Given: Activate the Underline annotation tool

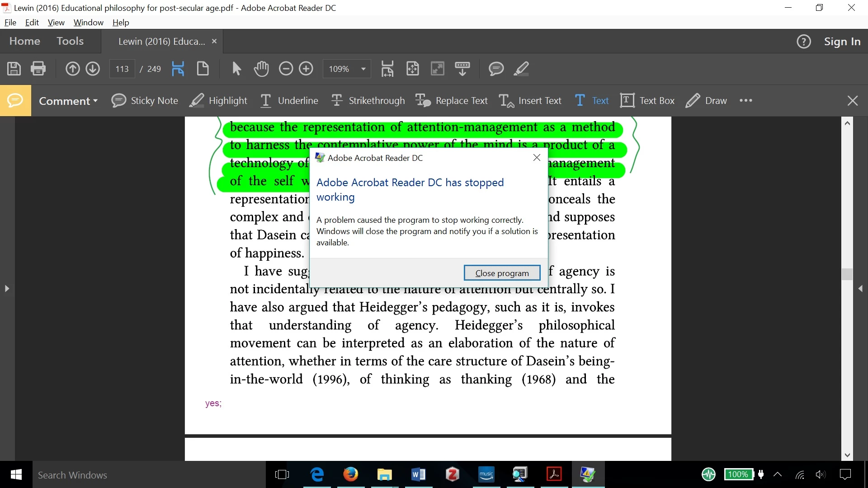Looking at the screenshot, I should coord(289,100).
